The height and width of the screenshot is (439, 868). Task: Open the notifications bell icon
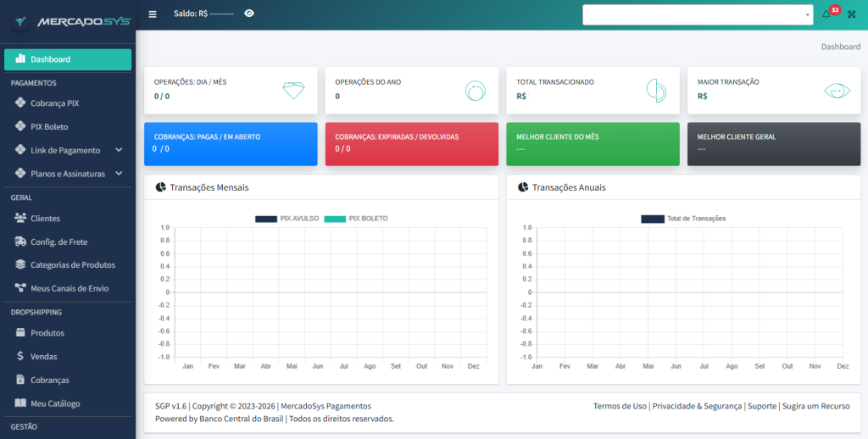click(x=826, y=14)
